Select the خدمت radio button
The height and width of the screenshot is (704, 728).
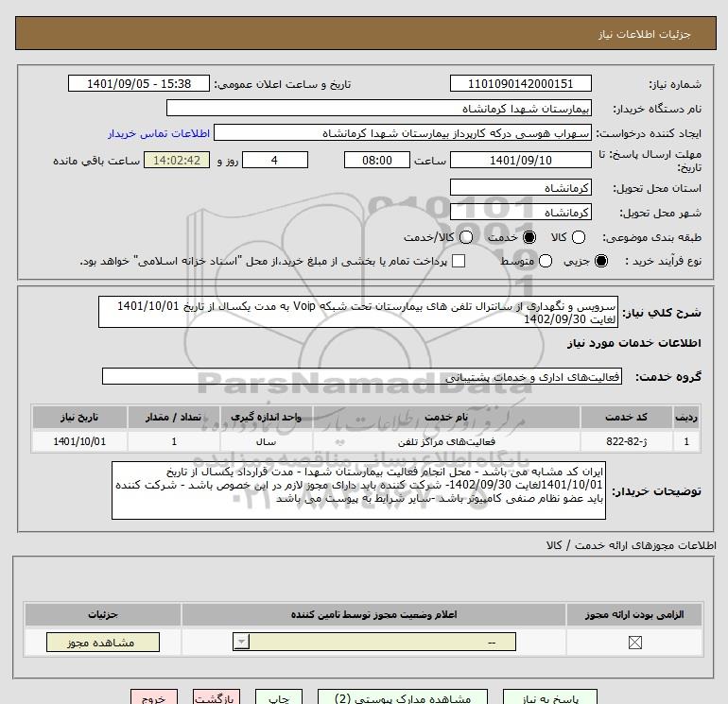[529, 237]
